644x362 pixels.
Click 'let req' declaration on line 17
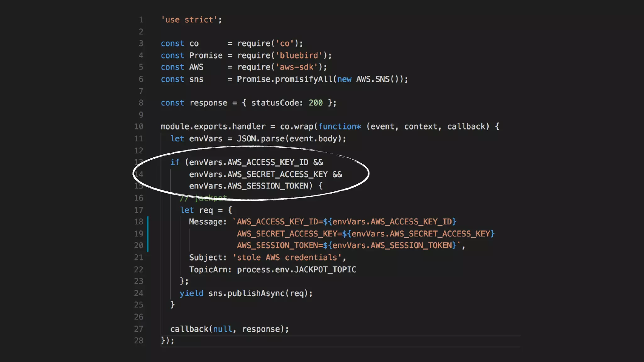(x=197, y=210)
